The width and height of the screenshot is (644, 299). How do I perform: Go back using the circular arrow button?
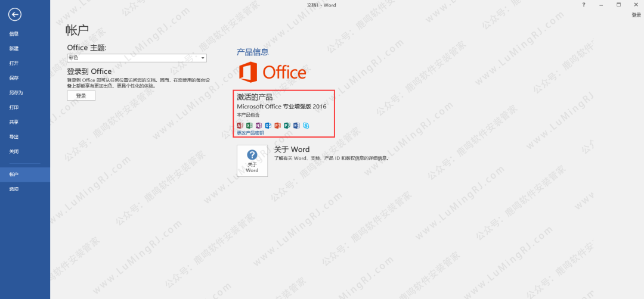point(15,15)
